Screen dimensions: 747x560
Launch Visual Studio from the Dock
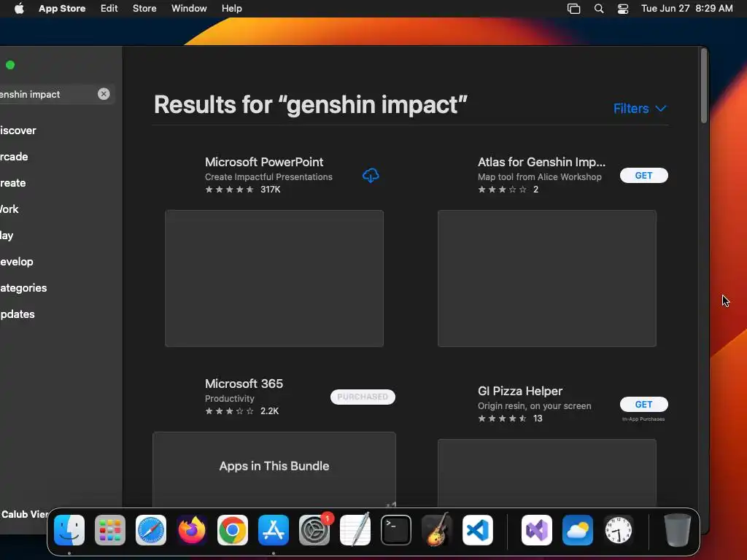(x=537, y=530)
